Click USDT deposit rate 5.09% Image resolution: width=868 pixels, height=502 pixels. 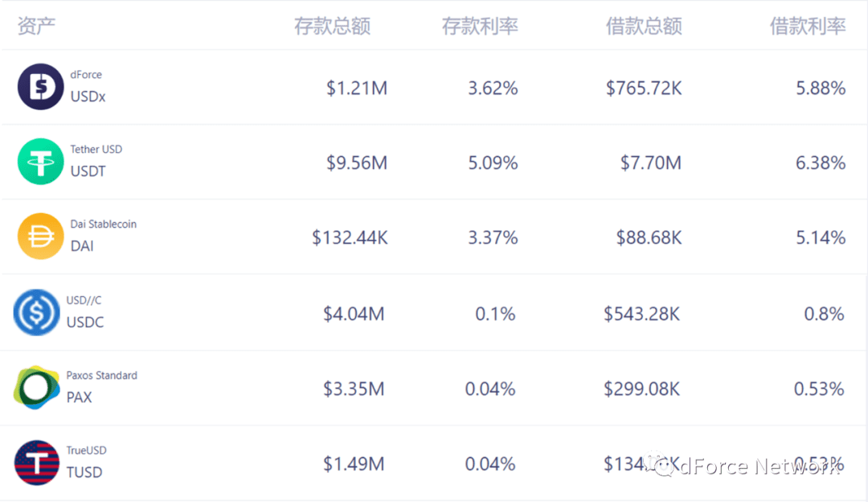click(x=493, y=163)
